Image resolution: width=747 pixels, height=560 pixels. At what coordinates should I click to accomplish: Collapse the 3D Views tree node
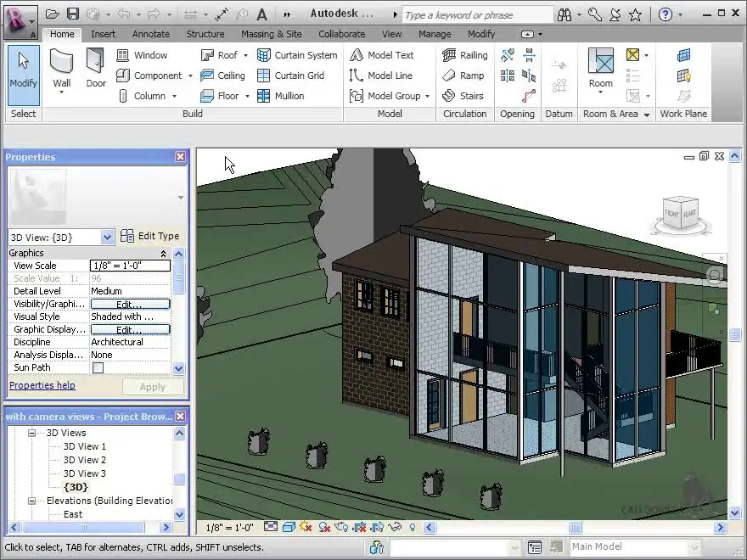[32, 433]
